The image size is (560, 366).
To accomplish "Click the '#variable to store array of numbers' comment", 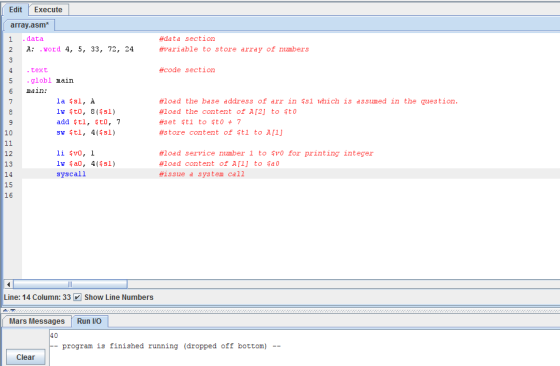I will [234, 49].
